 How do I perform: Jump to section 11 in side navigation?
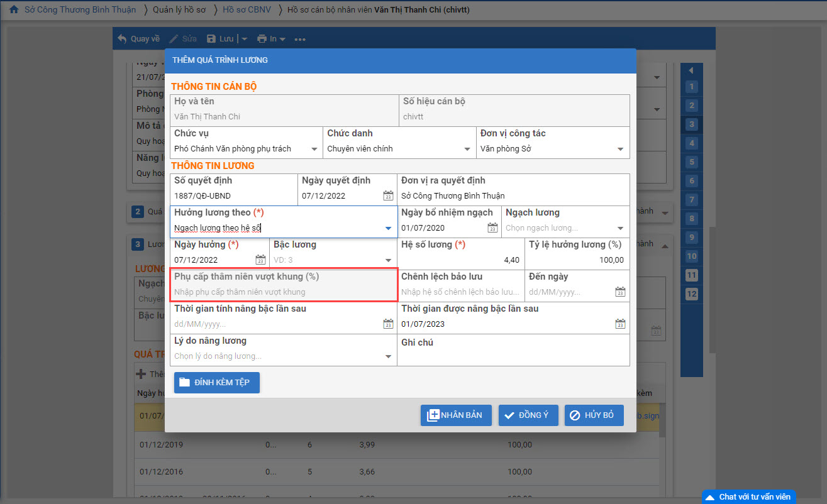click(x=692, y=275)
